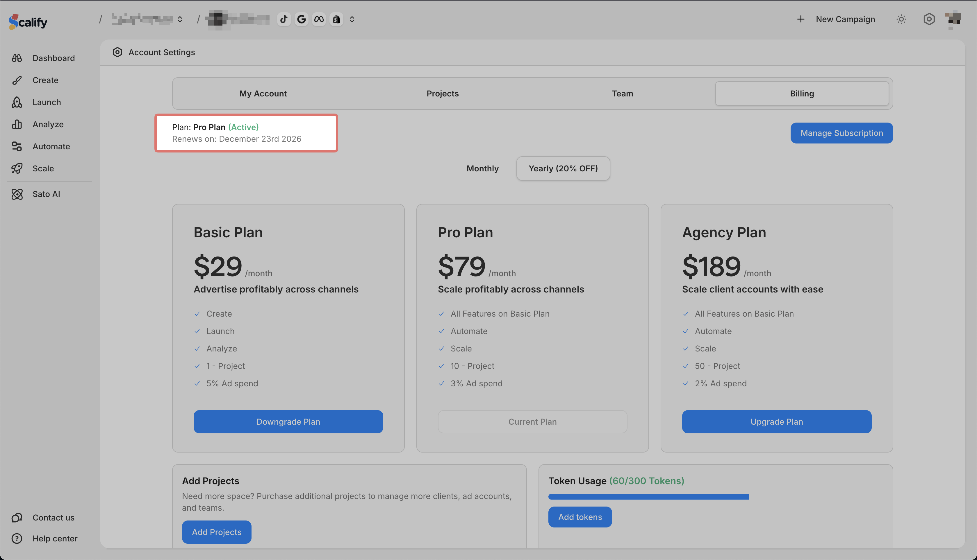Select Yearly (20% OFF) billing option
Viewport: 977px width, 560px height.
click(563, 168)
